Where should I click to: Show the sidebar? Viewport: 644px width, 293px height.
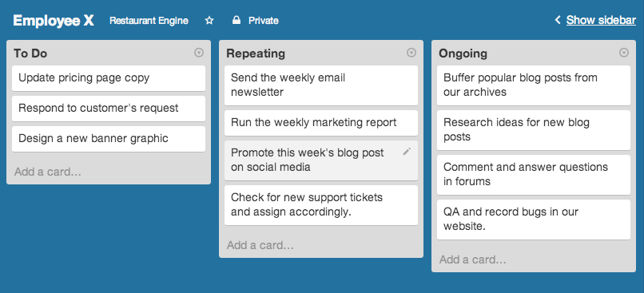click(x=601, y=20)
